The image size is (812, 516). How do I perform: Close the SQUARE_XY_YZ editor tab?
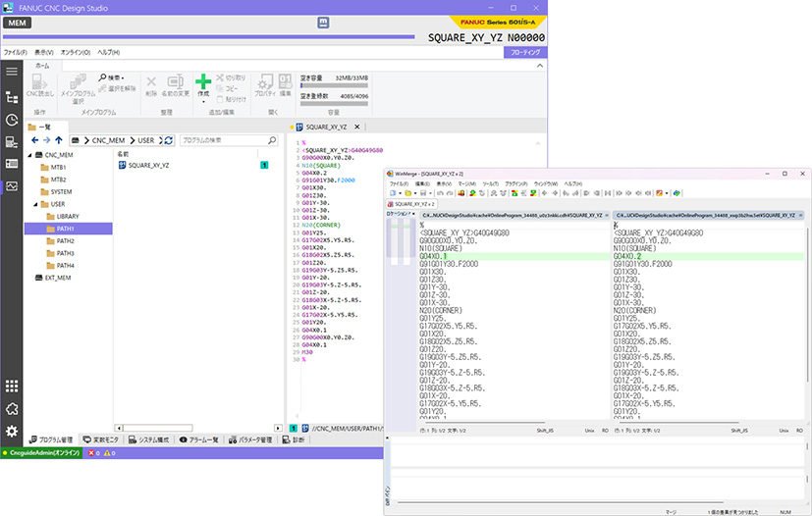tap(357, 127)
